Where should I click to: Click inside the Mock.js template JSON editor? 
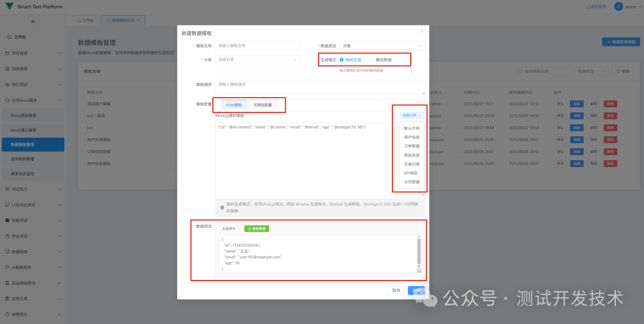coord(320,159)
